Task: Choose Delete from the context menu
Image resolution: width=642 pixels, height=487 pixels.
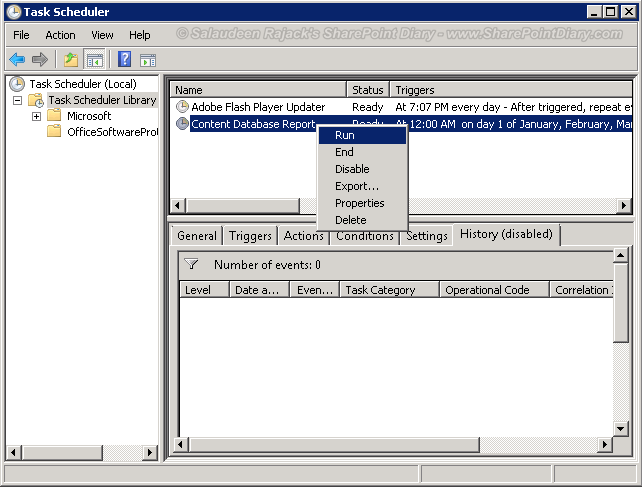Action: (362, 220)
